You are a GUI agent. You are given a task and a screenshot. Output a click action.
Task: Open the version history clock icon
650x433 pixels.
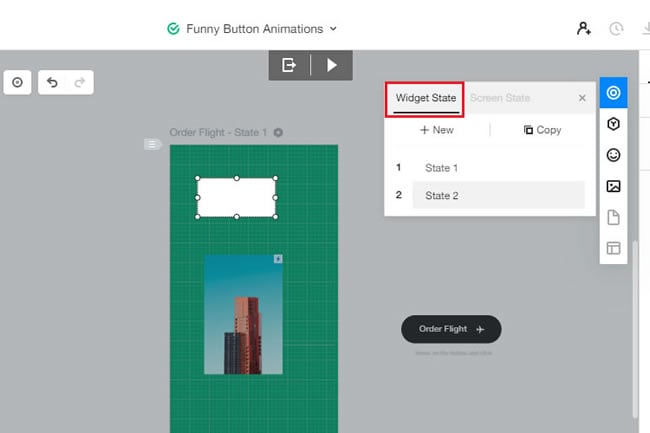coord(616,29)
